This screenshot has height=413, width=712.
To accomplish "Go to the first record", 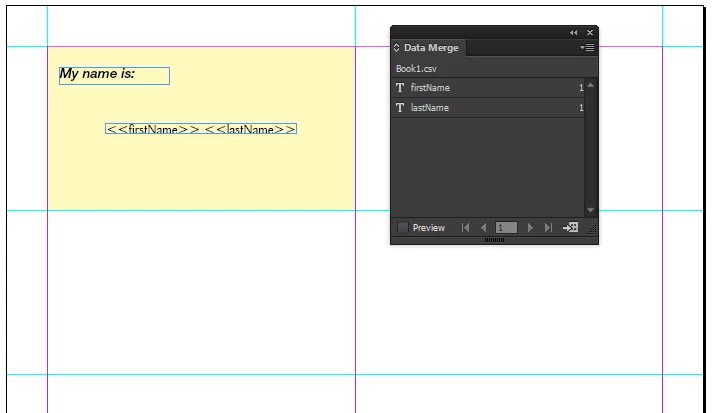I will pyautogui.click(x=465, y=227).
